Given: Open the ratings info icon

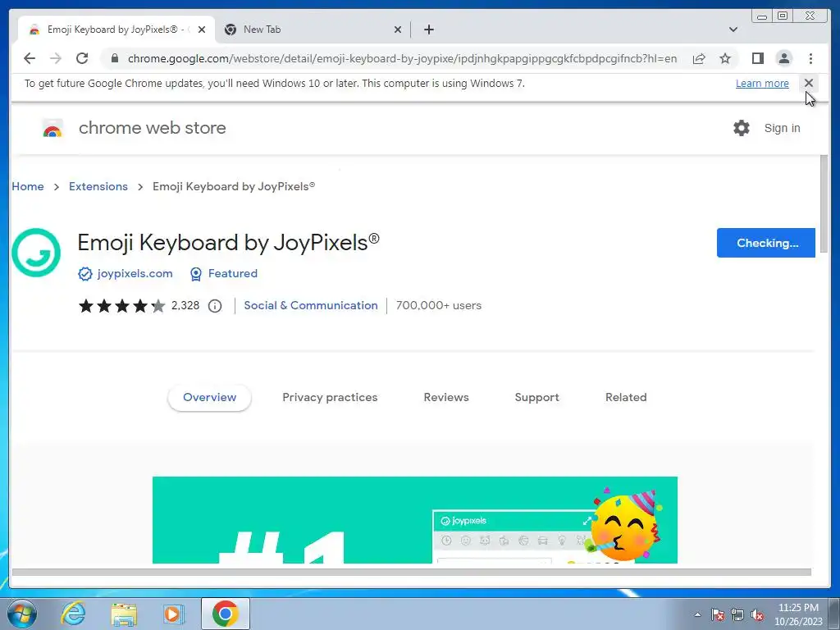Looking at the screenshot, I should coord(214,306).
